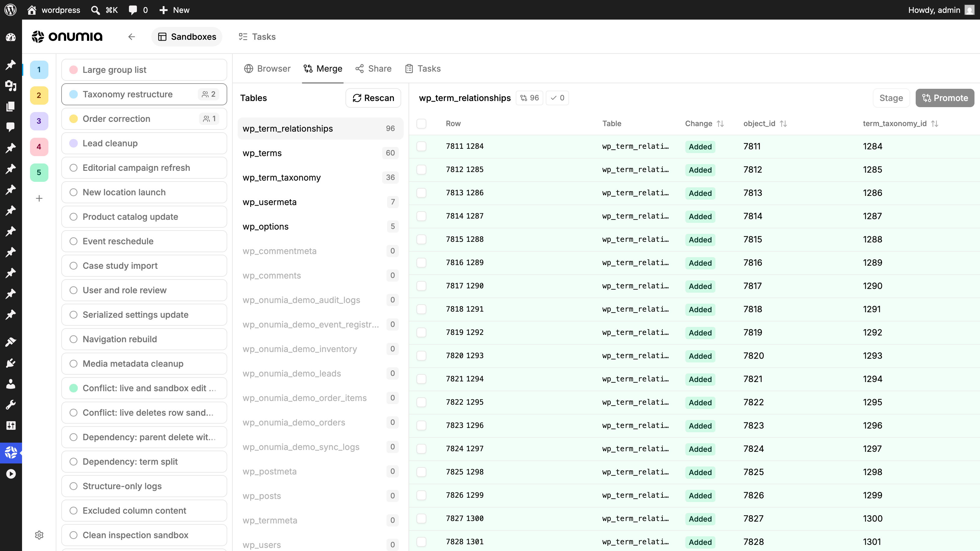Screen dimensions: 980x551
Task: Select the wp_usermeta table
Action: [320, 202]
